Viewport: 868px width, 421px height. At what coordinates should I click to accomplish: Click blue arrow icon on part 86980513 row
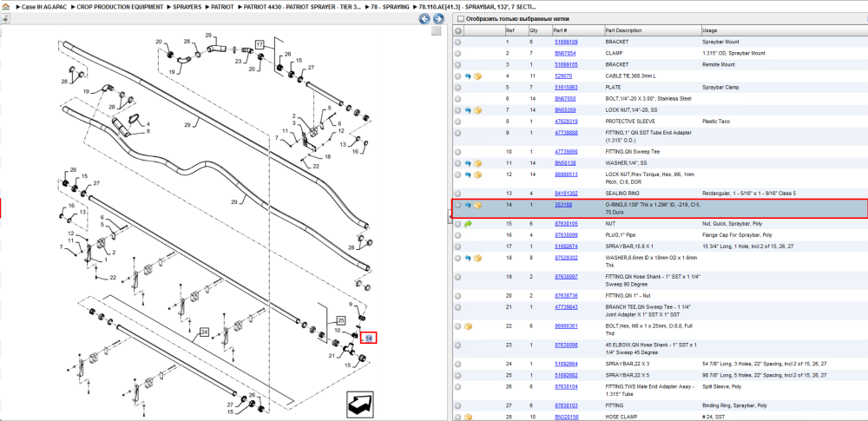[469, 174]
